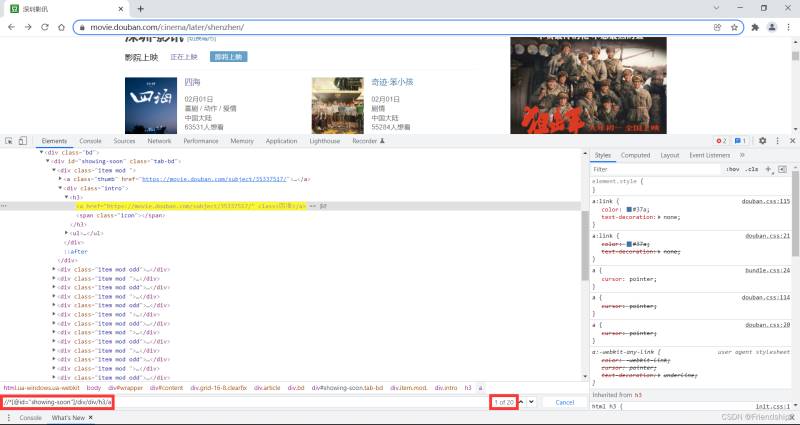Bookmark this page with the star icon

[734, 28]
